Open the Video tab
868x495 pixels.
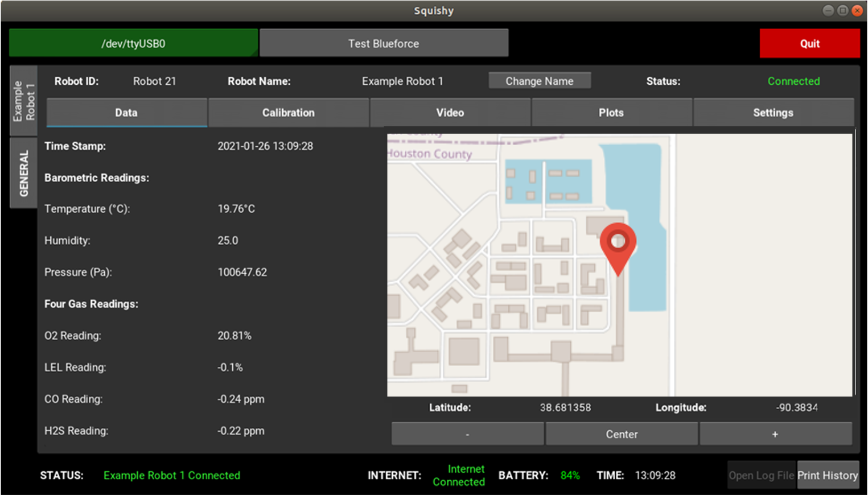(450, 113)
